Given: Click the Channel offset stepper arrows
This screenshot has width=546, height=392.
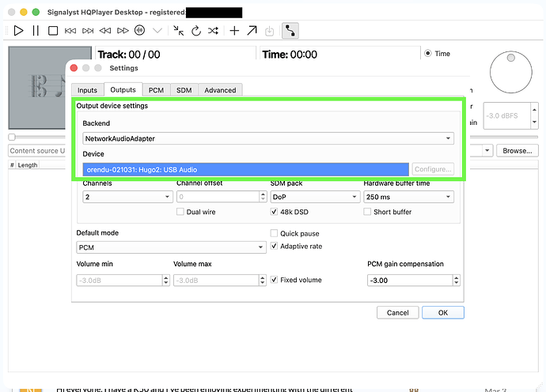Looking at the screenshot, I should tap(264, 197).
